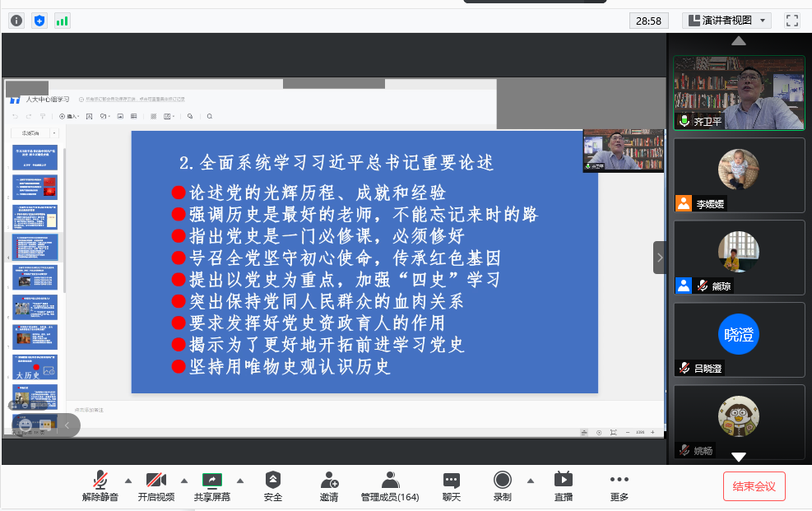Open the 聊天 chat panel
Viewport: 812px width, 511px height.
pyautogui.click(x=451, y=485)
